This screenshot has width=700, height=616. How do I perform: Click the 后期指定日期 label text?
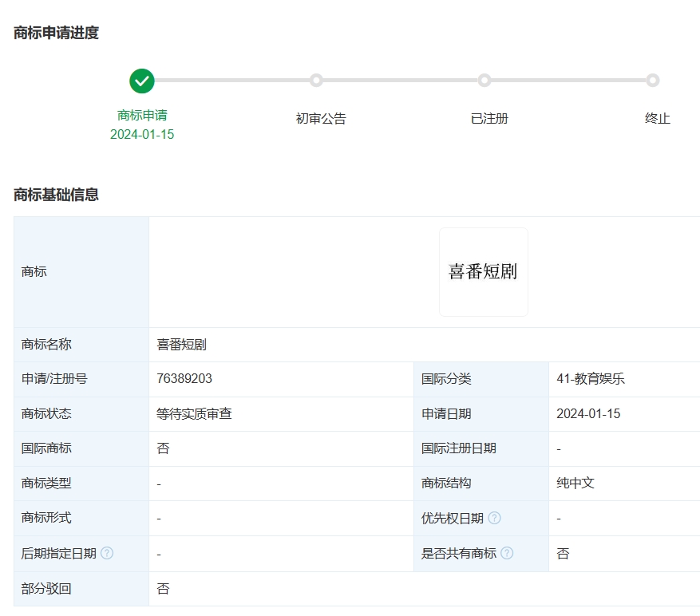point(58,553)
